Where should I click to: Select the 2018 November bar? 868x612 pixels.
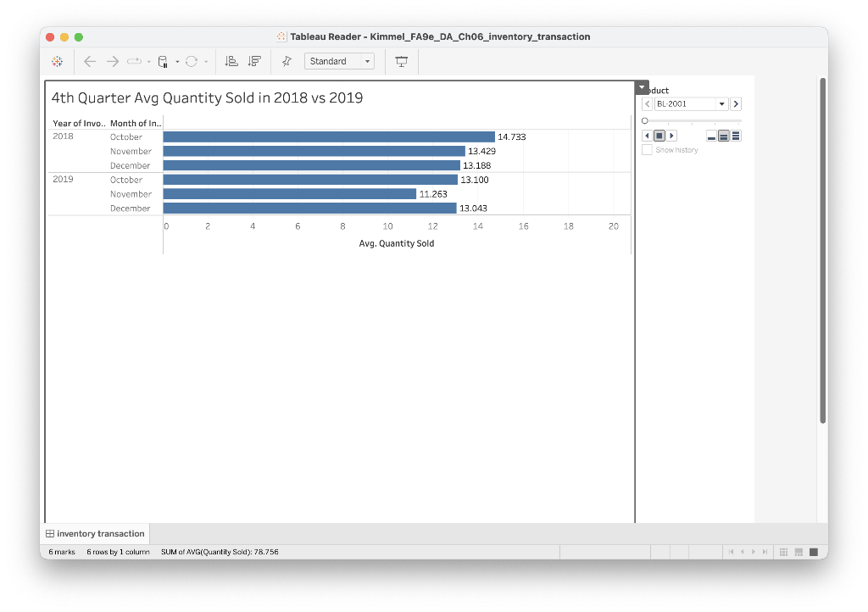(314, 151)
